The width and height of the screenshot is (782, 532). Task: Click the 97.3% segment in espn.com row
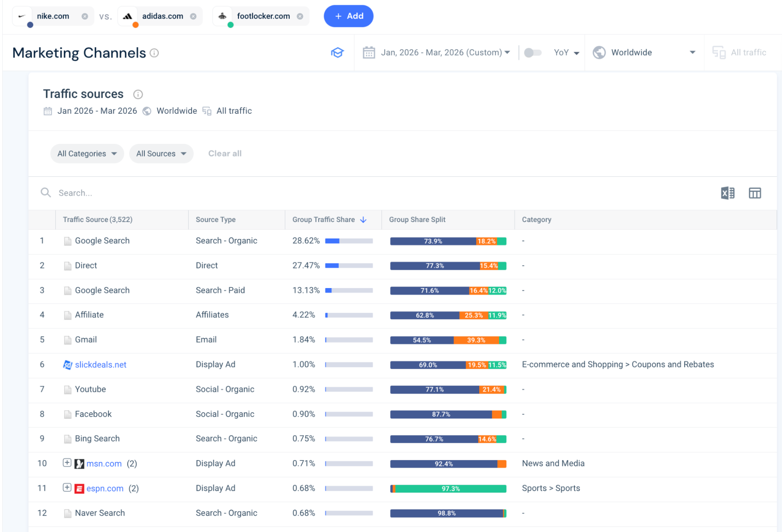451,489
